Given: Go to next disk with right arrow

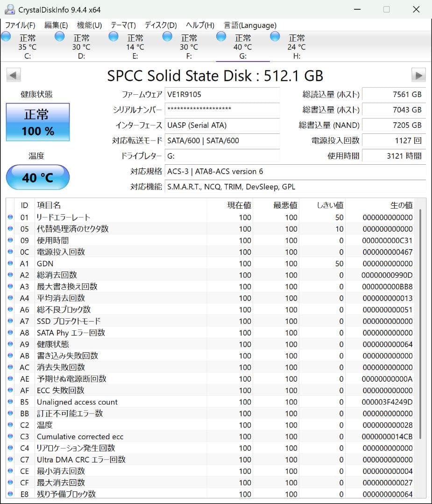Looking at the screenshot, I should coord(418,76).
